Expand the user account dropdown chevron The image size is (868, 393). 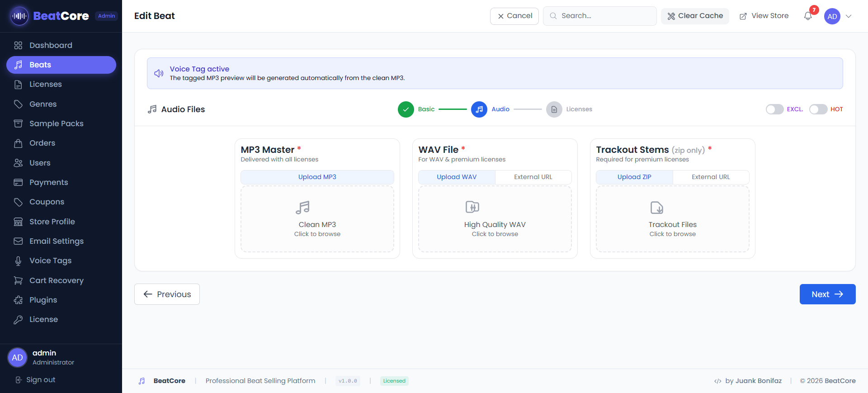pyautogui.click(x=849, y=16)
